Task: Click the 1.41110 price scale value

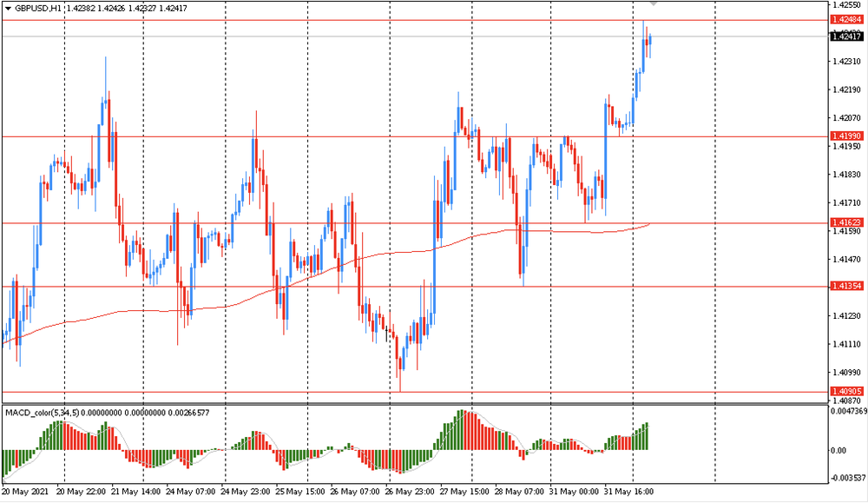Action: (x=847, y=344)
